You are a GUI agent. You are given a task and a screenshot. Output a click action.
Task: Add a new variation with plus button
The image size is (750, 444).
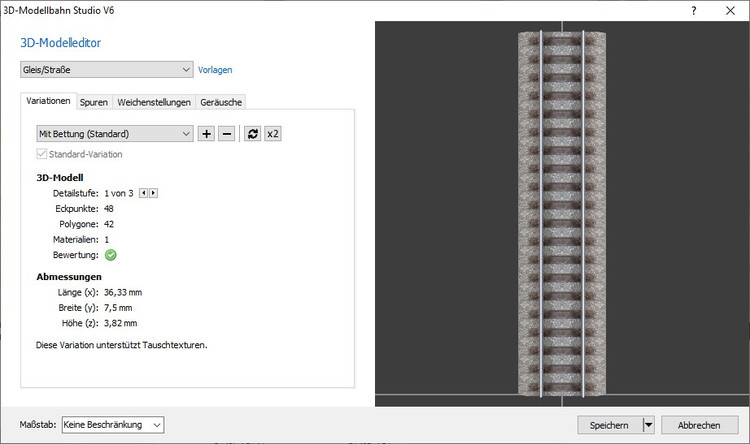tap(206, 134)
